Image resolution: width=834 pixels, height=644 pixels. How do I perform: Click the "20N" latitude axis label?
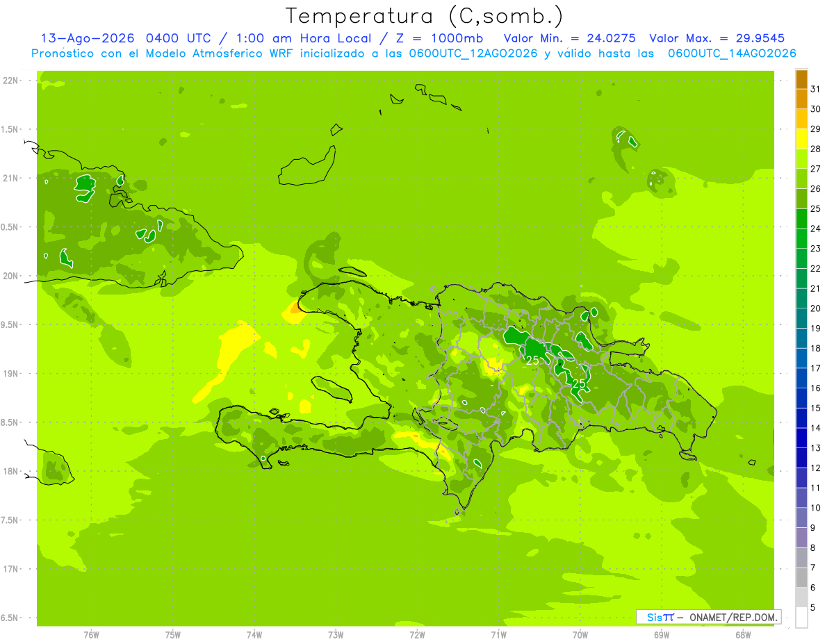click(10, 276)
